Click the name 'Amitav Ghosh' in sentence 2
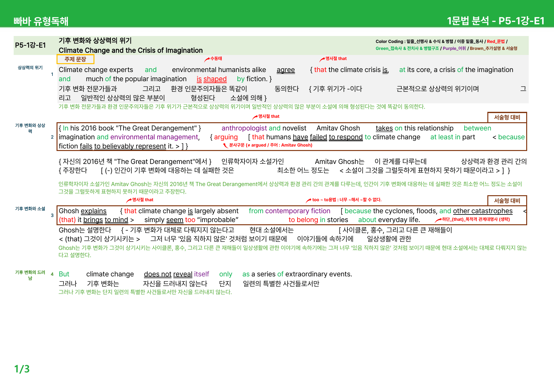This screenshot has width=554, height=392. coord(338,128)
